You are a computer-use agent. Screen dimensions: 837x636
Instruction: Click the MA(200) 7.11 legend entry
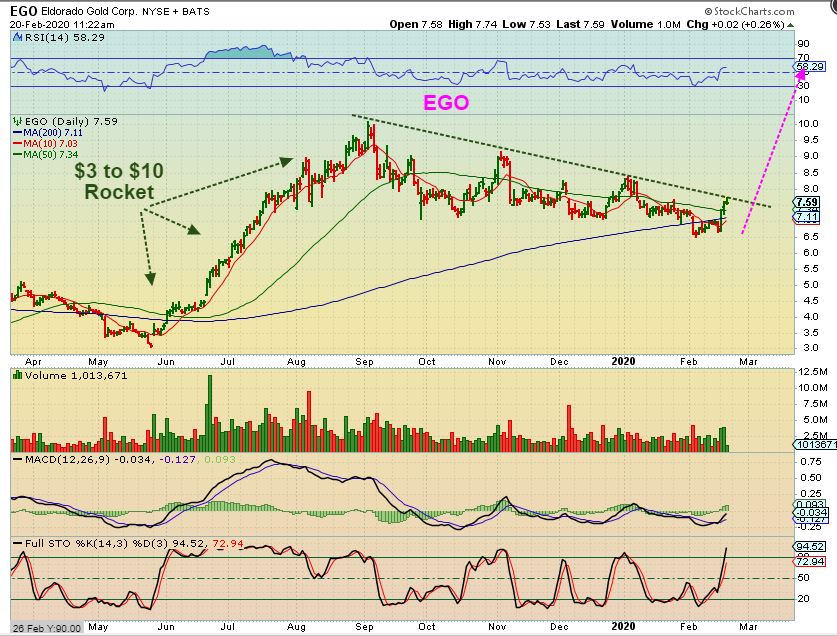coord(48,132)
